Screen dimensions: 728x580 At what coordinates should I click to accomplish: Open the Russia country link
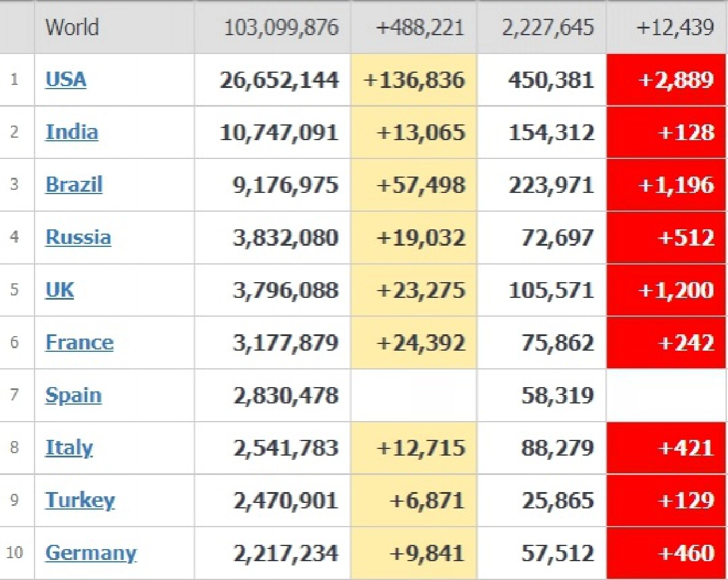pos(78,237)
